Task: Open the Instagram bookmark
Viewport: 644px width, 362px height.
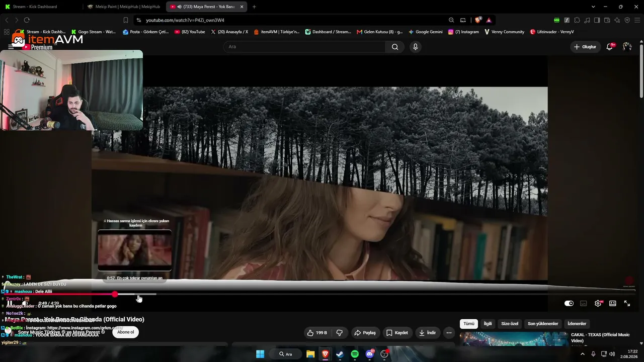Action: (x=463, y=32)
